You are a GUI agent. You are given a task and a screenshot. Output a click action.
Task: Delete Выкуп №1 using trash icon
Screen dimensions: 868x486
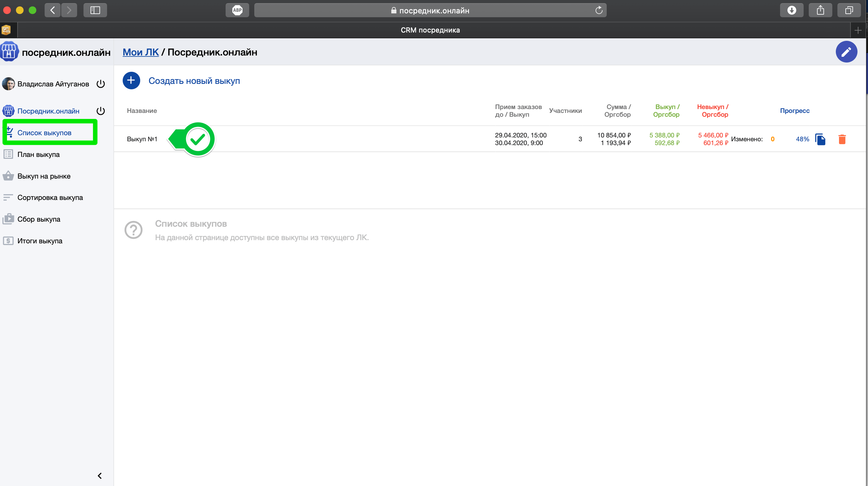(x=842, y=139)
